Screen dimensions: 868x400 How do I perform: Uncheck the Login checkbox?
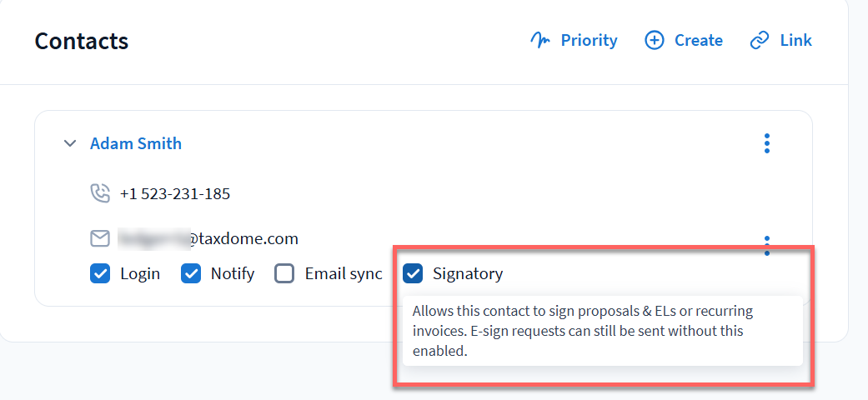[x=100, y=273]
